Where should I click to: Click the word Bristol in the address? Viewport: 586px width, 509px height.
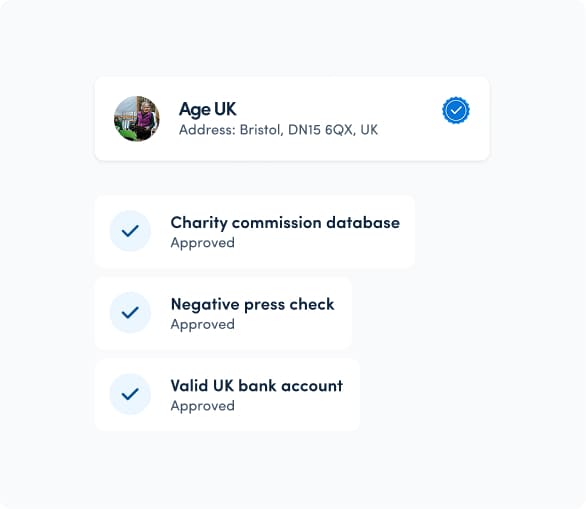coord(261,130)
